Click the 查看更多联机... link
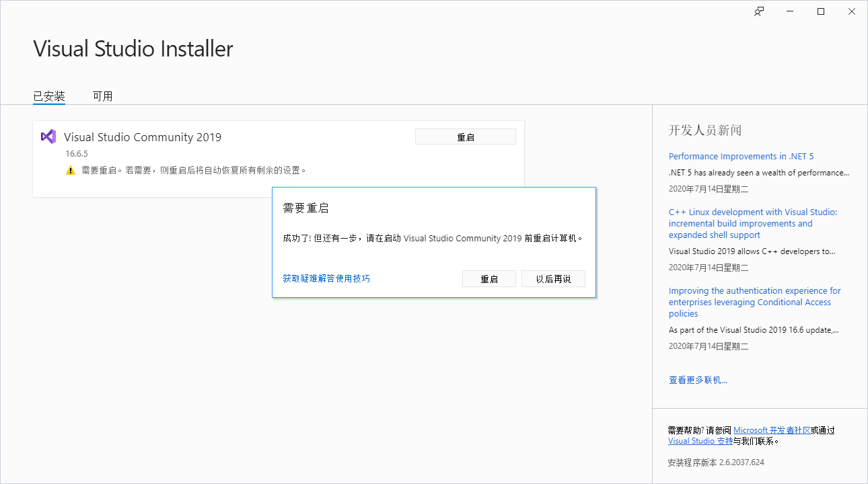Viewport: 868px width, 484px height. (698, 380)
